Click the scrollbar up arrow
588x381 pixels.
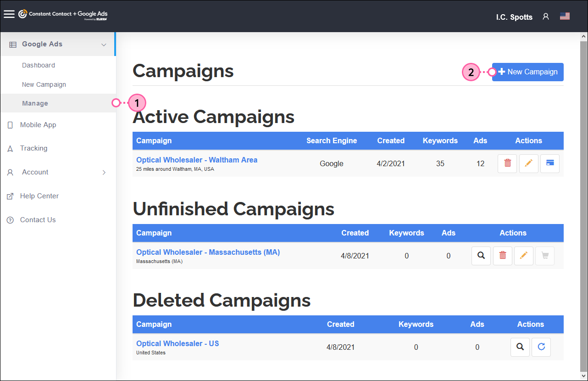[x=583, y=35]
